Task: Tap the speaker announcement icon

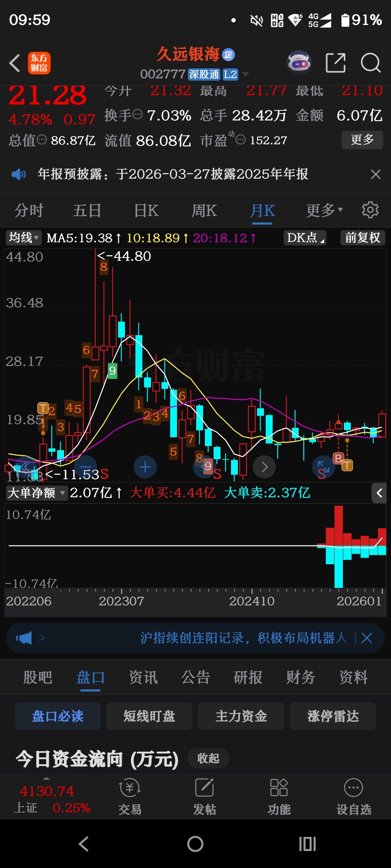Action: tap(18, 175)
